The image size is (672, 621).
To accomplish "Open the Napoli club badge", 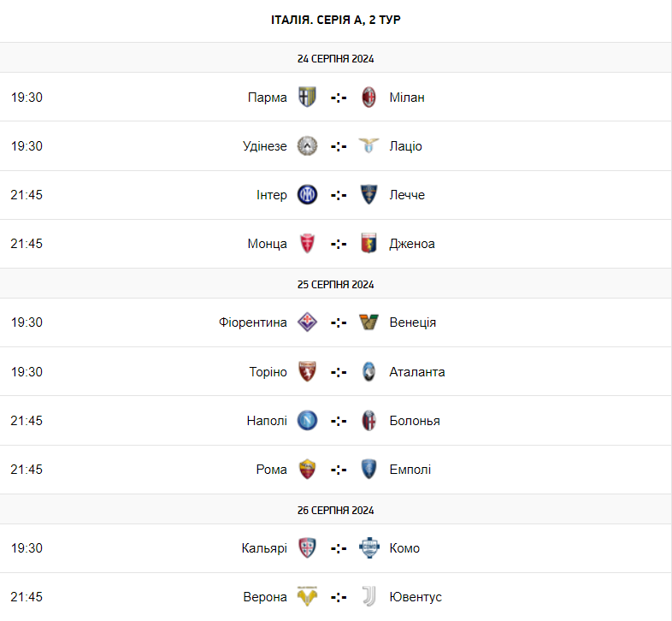I will pyautogui.click(x=307, y=421).
